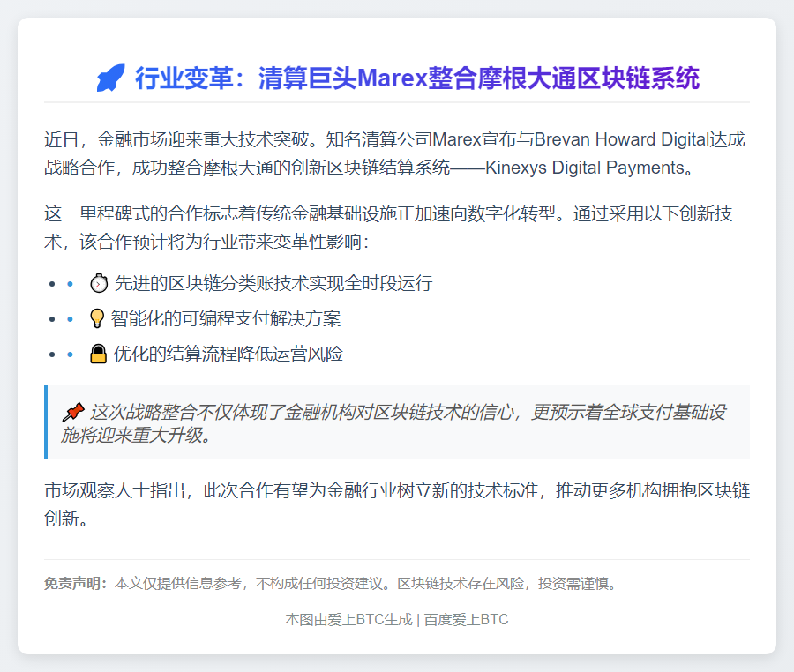Click the words "Brevan Howard Digital" in the first paragraph

coord(622,139)
